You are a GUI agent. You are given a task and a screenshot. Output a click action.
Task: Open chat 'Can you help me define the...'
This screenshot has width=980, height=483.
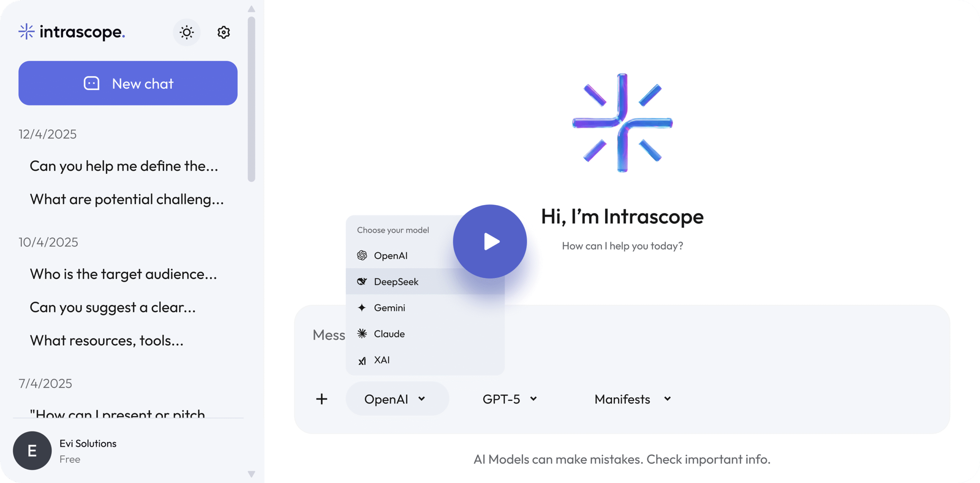click(124, 166)
